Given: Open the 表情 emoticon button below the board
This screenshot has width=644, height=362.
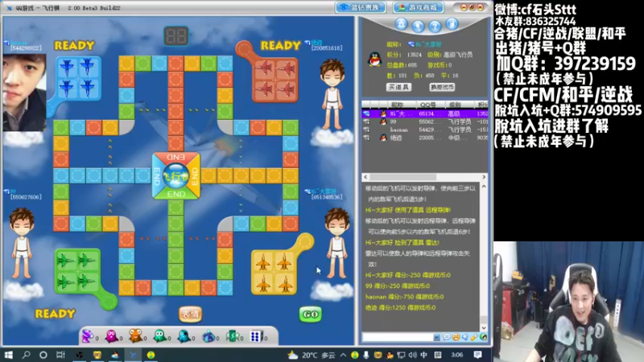Looking at the screenshot, I should pyautogui.click(x=190, y=315).
